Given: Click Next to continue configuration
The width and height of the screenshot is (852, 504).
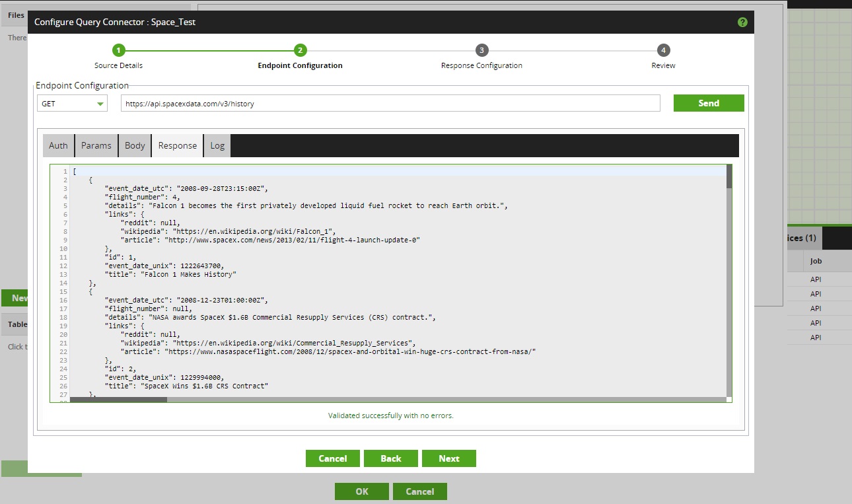Looking at the screenshot, I should click(449, 458).
